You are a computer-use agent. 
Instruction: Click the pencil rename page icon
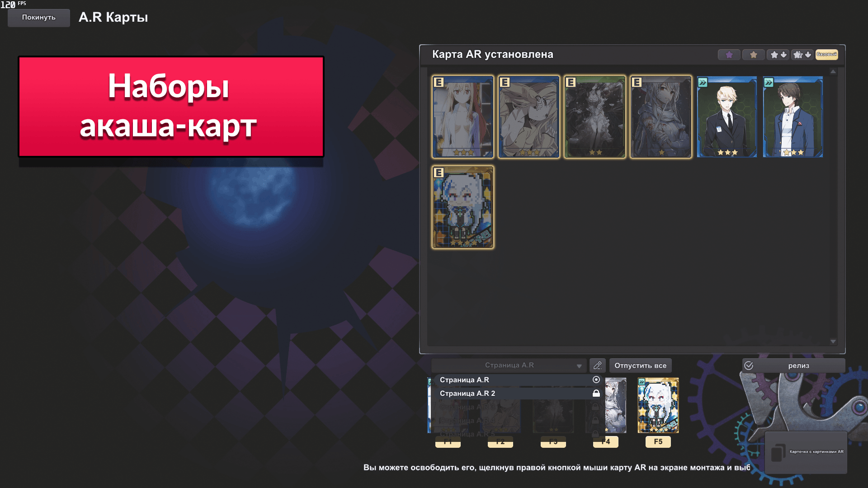point(597,366)
